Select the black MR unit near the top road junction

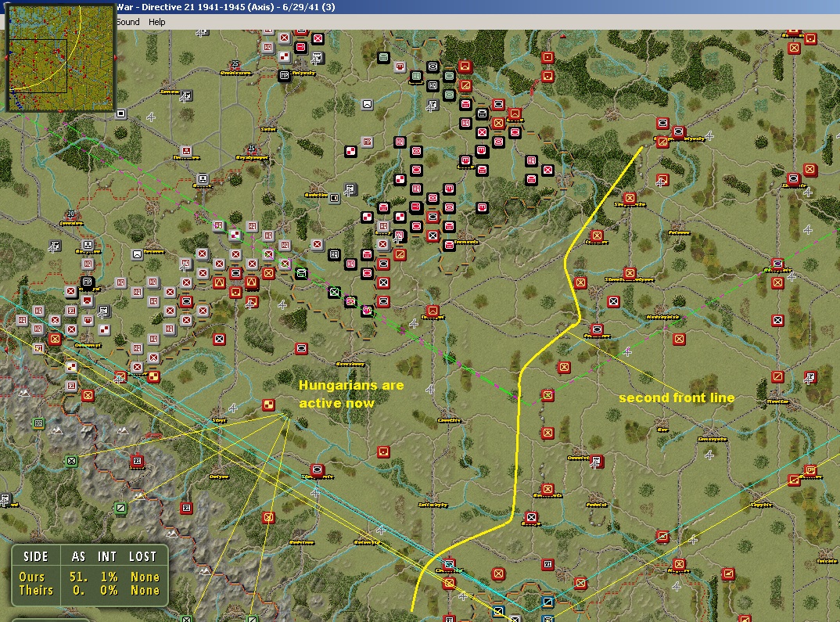pyautogui.click(x=285, y=76)
